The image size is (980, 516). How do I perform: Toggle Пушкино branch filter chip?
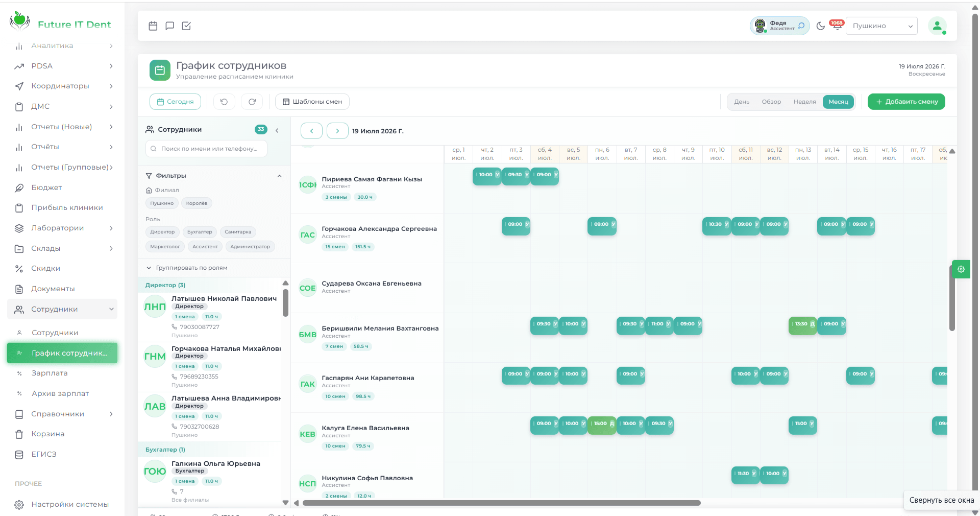tap(162, 203)
